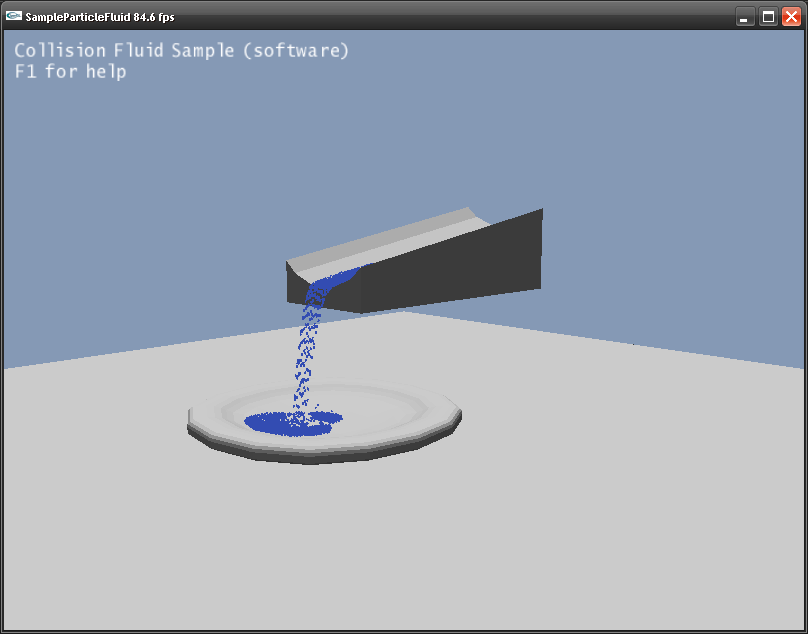The height and width of the screenshot is (634, 808).
Task: Close the SampleParticleFluid window
Action: click(x=791, y=17)
